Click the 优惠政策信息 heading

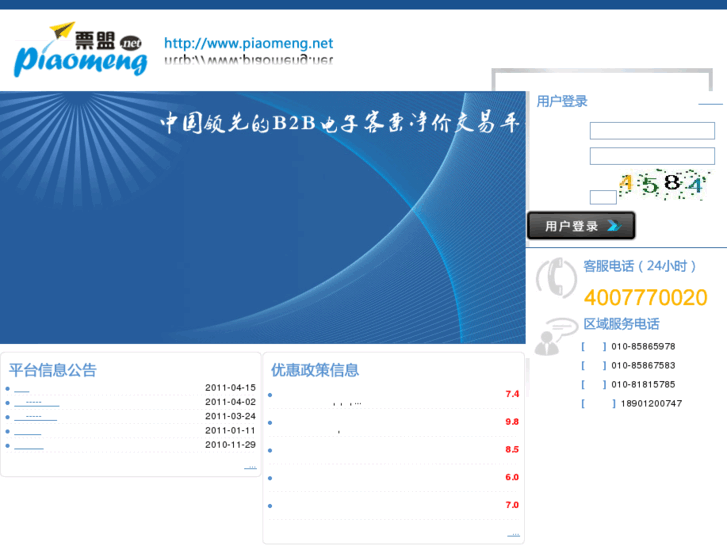tap(315, 370)
